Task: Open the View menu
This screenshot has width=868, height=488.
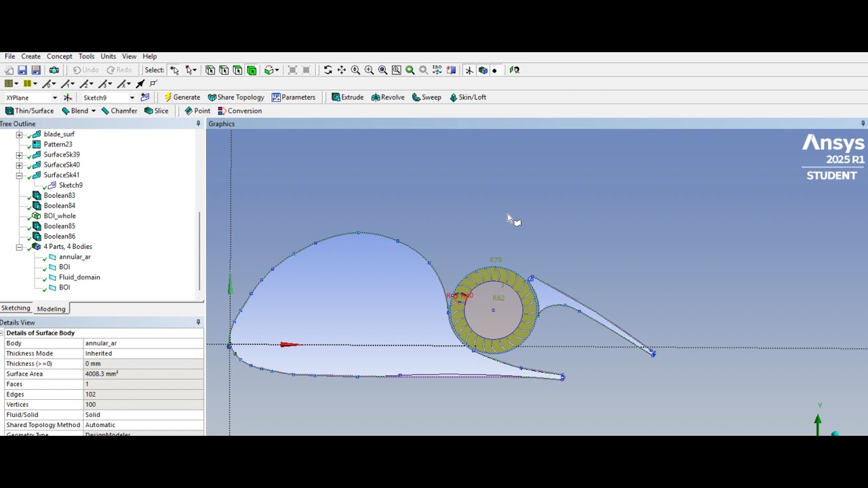Action: pyautogui.click(x=129, y=56)
